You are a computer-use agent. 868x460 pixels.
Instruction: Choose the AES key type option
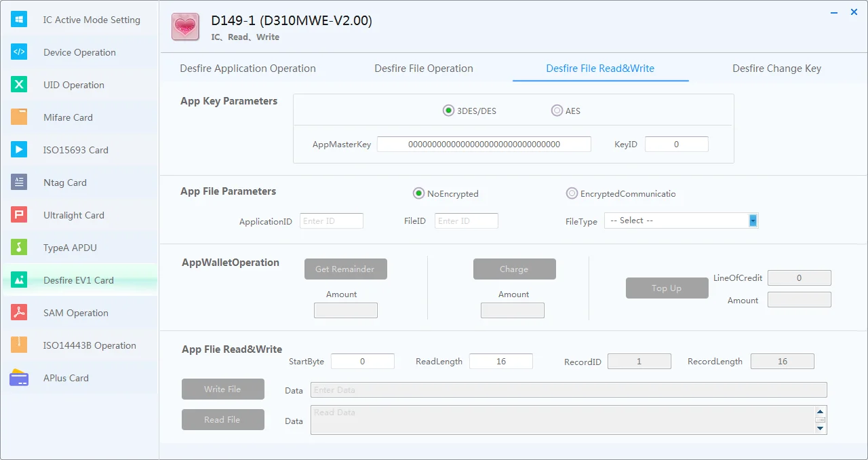[x=557, y=111]
